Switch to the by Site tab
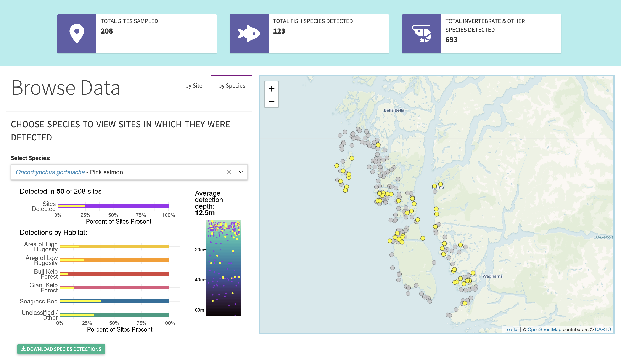 click(194, 86)
